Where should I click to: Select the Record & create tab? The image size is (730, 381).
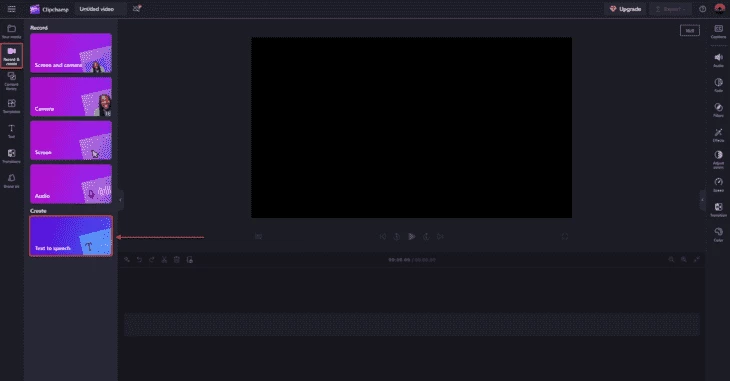pos(12,56)
